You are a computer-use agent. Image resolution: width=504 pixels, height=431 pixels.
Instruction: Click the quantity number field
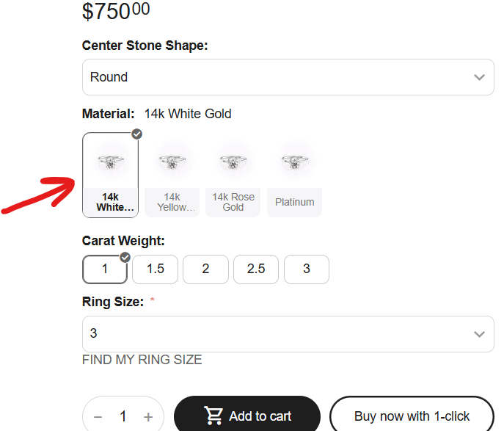tap(123, 417)
